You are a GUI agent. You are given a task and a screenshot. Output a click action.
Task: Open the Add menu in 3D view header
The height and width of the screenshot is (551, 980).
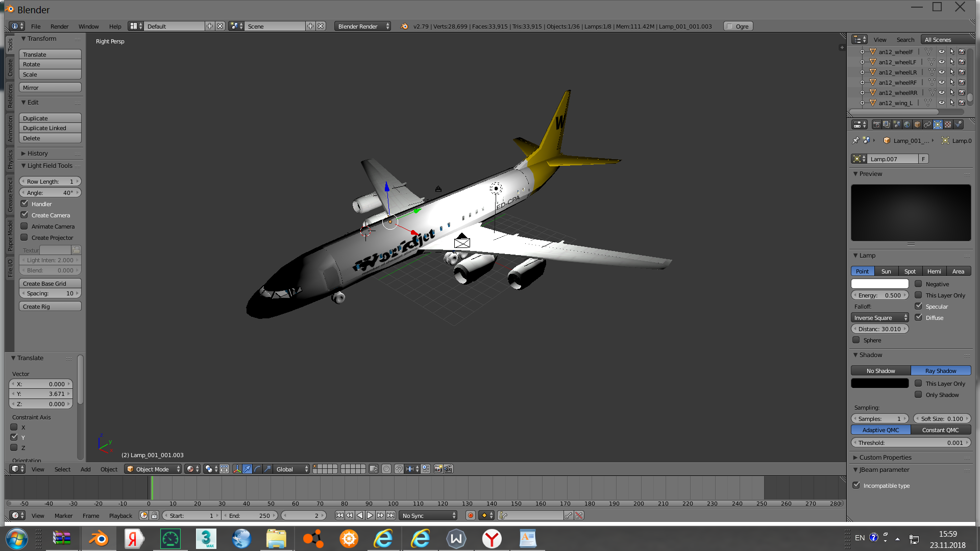85,469
